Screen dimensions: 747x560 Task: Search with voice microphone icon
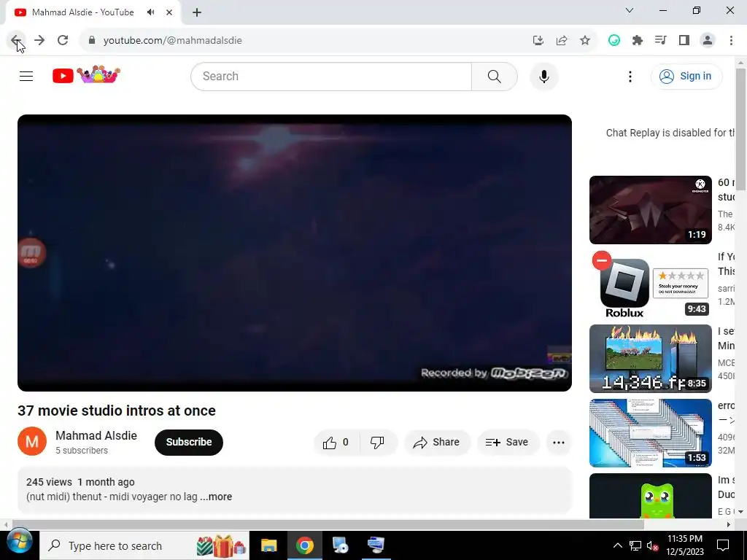pyautogui.click(x=544, y=76)
